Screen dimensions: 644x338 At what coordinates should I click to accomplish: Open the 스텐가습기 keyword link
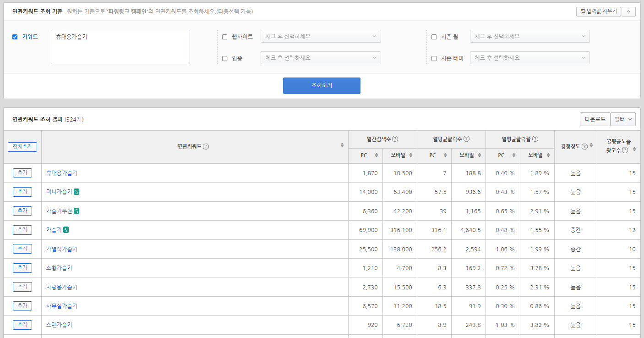point(59,325)
